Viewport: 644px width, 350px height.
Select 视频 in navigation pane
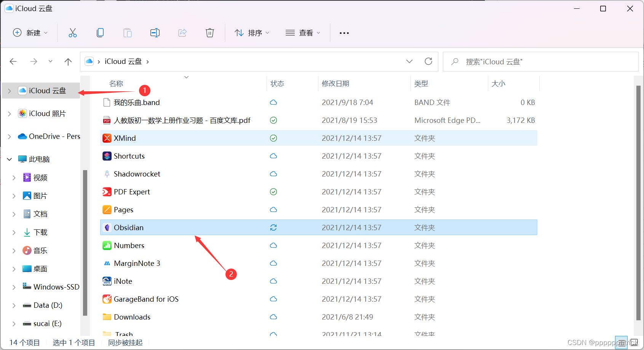tap(40, 177)
